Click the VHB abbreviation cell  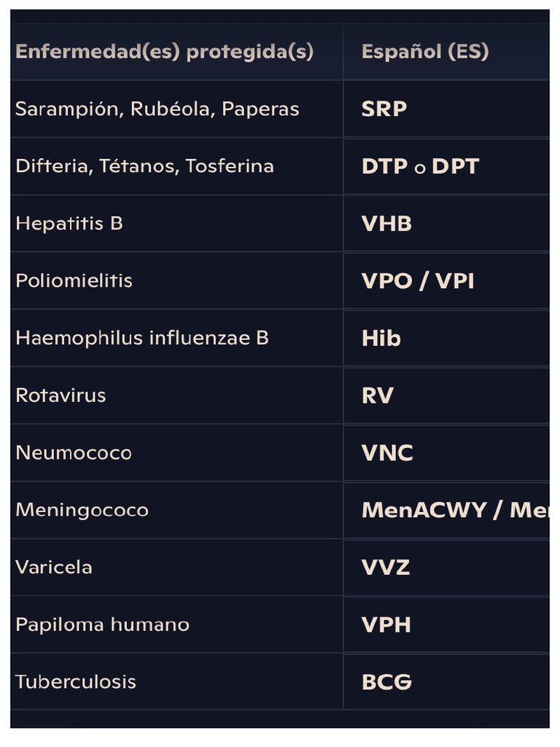point(386,223)
